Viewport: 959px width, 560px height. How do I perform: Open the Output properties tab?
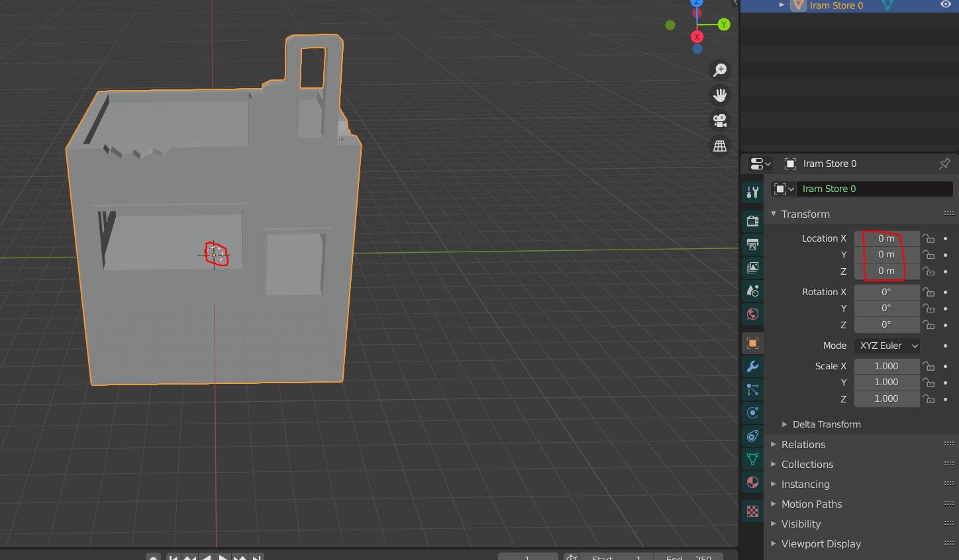click(752, 244)
